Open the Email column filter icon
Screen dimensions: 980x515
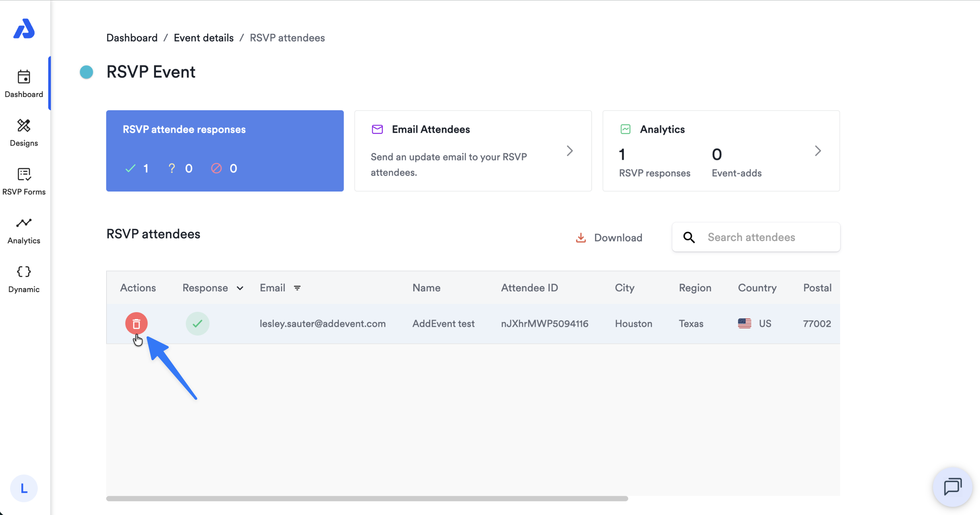tap(297, 288)
